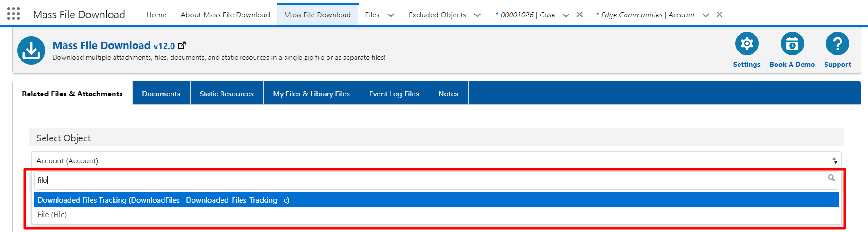The image size is (868, 232).
Task: Expand the Excluded Objects tab chevron
Action: (x=477, y=15)
